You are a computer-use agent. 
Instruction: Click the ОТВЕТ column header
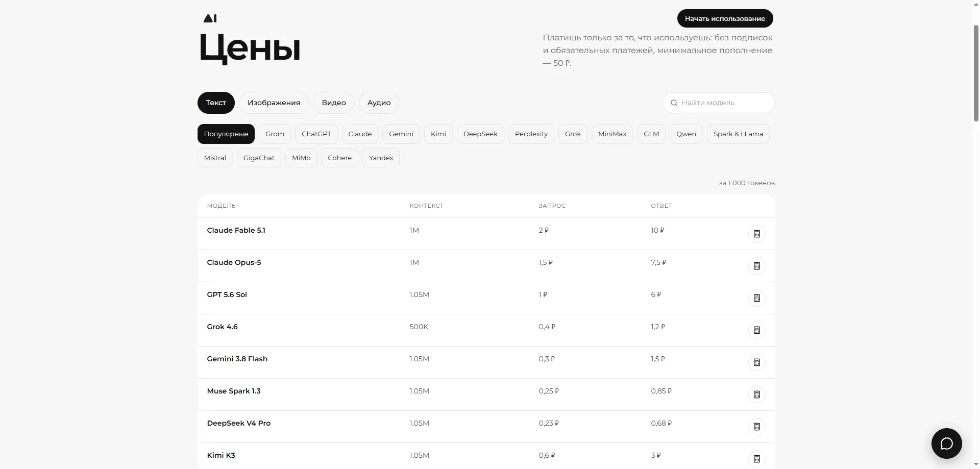click(661, 206)
